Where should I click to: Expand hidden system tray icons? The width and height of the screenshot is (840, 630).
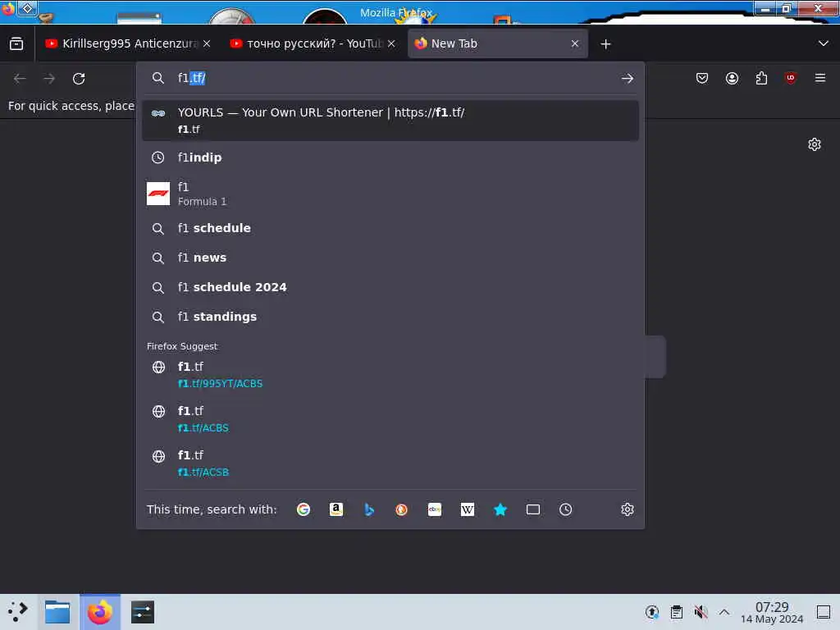(x=724, y=612)
